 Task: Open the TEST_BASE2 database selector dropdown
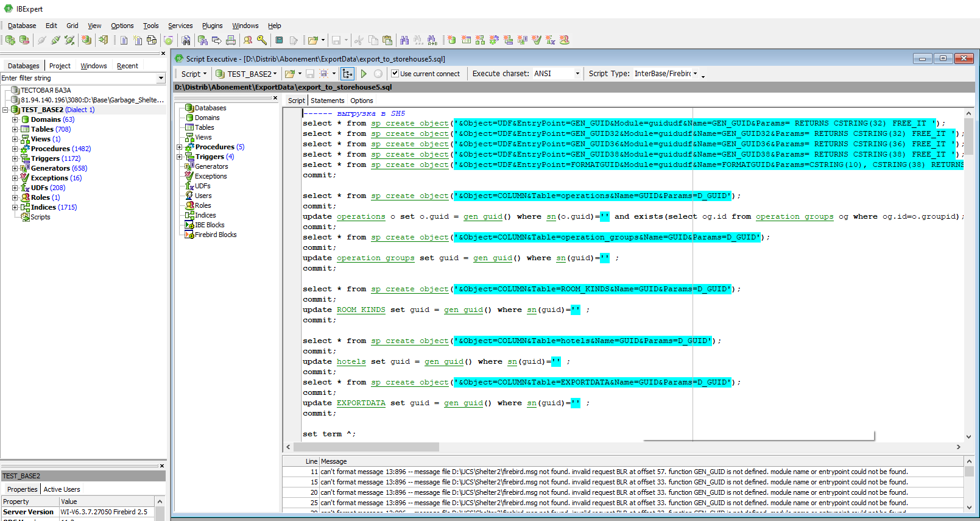(275, 74)
